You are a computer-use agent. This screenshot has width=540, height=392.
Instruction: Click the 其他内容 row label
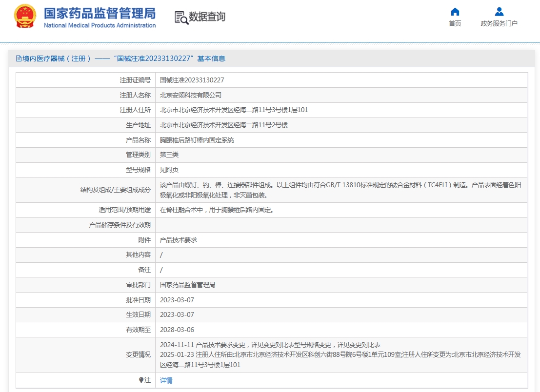[138, 255]
